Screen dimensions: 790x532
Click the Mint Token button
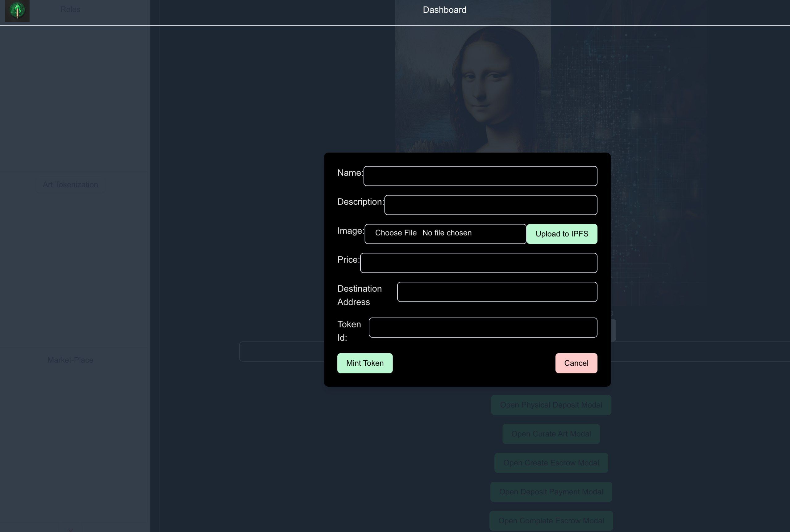click(365, 363)
